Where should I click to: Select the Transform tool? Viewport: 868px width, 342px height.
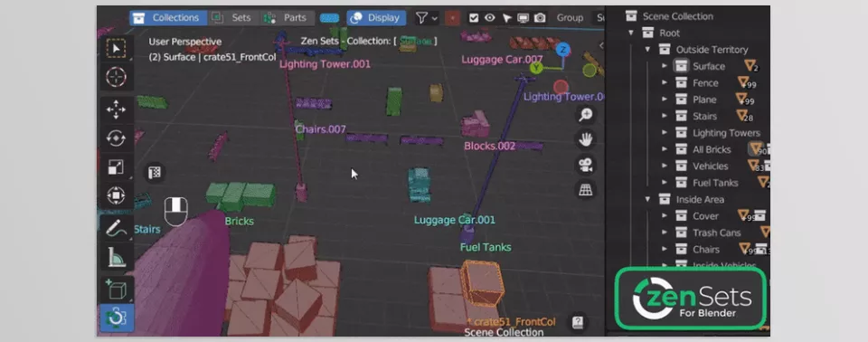(116, 195)
